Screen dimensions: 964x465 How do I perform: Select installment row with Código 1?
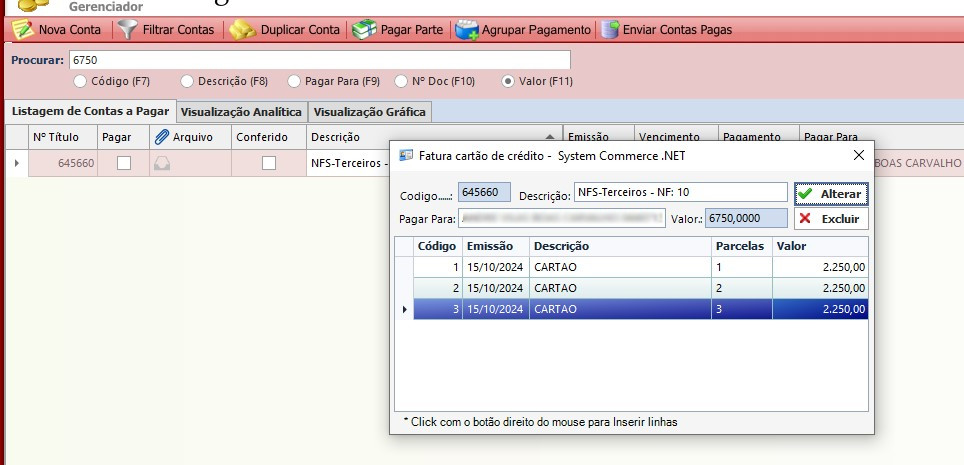point(641,268)
